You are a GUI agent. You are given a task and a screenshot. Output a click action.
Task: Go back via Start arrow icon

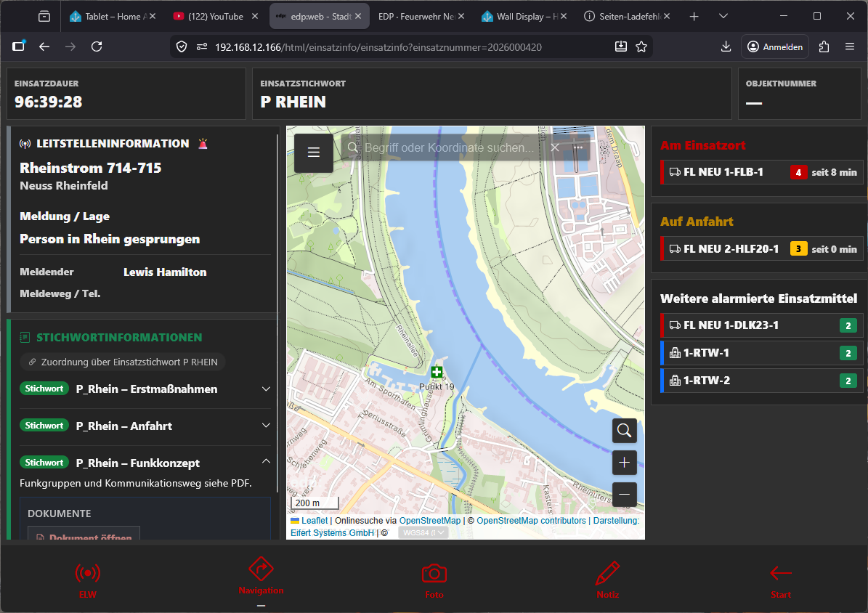781,574
